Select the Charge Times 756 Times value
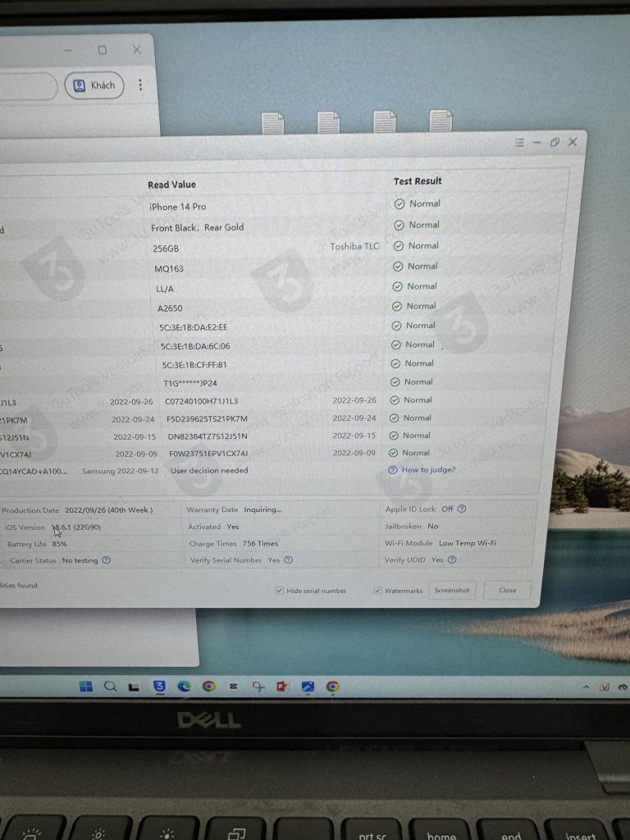The image size is (630, 840). point(260,543)
